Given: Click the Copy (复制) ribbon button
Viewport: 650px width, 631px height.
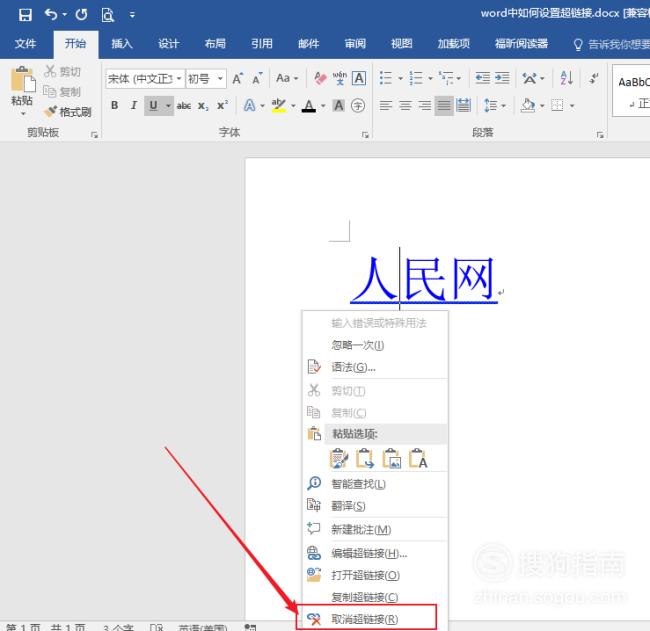Looking at the screenshot, I should pos(62,91).
